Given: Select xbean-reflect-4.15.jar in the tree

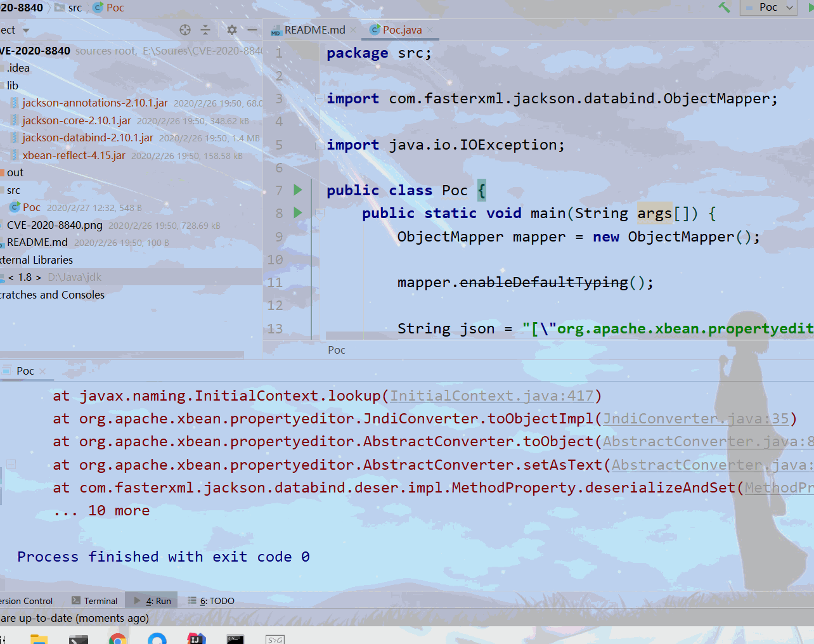Looking at the screenshot, I should [x=74, y=155].
